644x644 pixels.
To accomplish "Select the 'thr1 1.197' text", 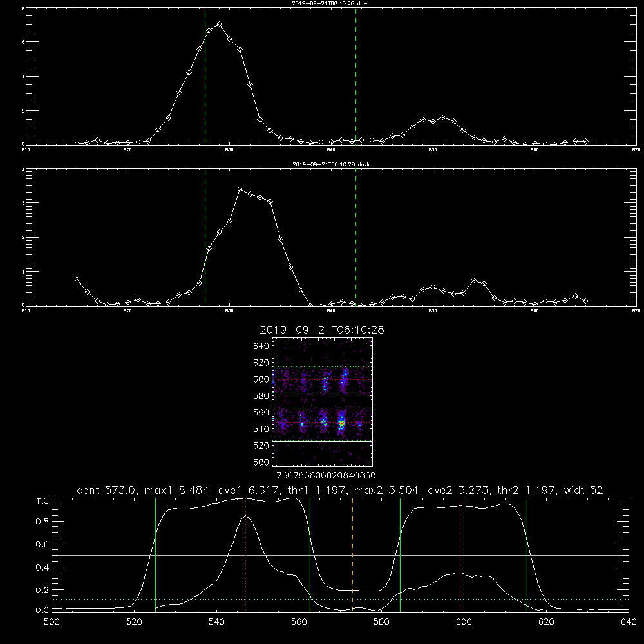I will (317, 490).
